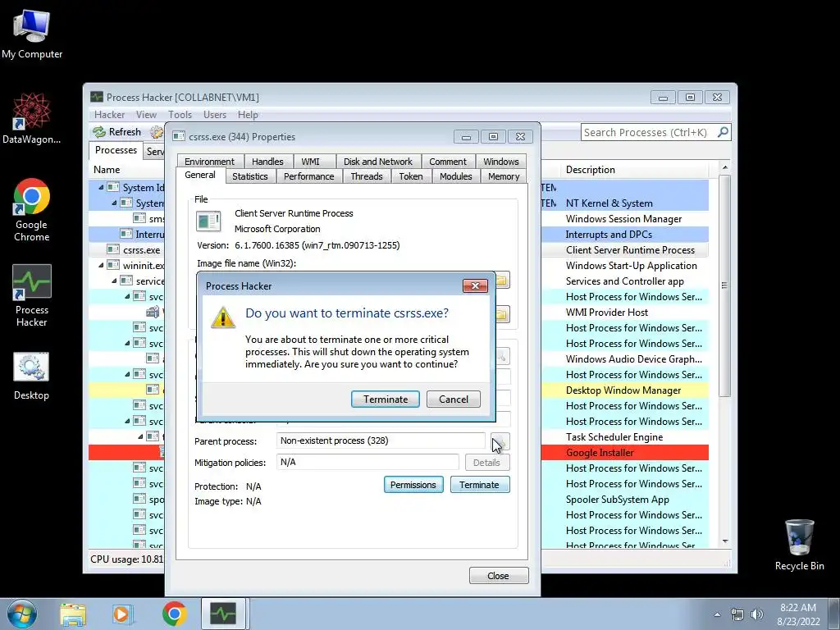Open the Handles tab
Image resolution: width=840 pixels, height=630 pixels.
267,162
